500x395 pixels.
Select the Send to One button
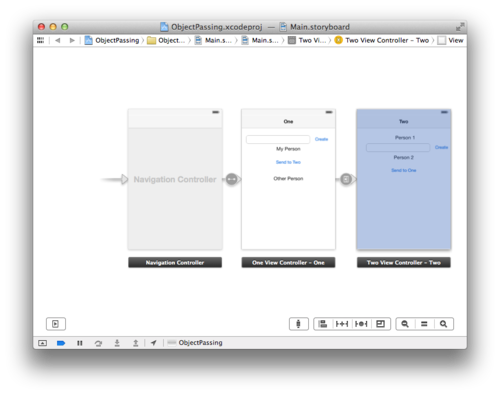[404, 170]
